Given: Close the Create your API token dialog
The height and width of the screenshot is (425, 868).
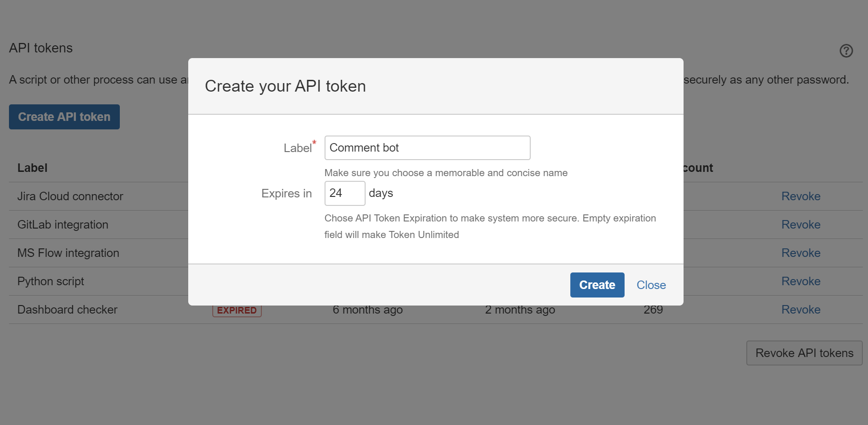Looking at the screenshot, I should pyautogui.click(x=651, y=285).
